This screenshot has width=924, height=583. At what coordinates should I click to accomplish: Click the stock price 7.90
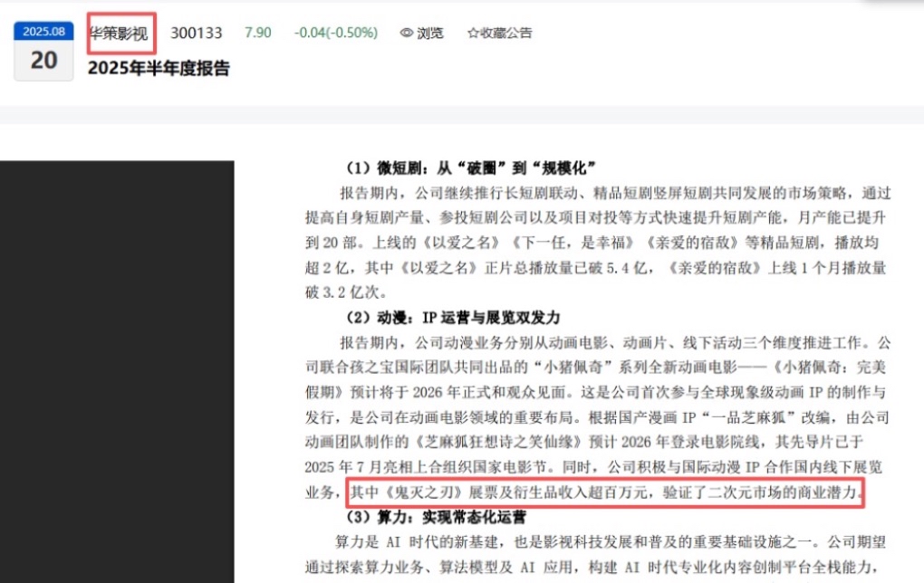[258, 33]
